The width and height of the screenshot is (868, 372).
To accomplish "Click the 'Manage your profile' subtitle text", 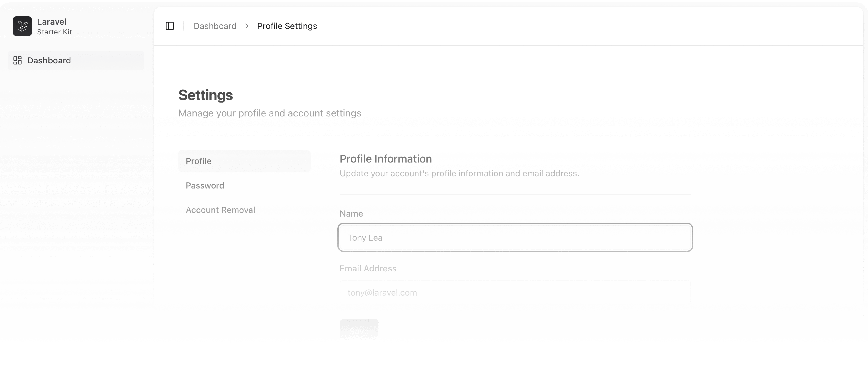I will click(x=270, y=113).
